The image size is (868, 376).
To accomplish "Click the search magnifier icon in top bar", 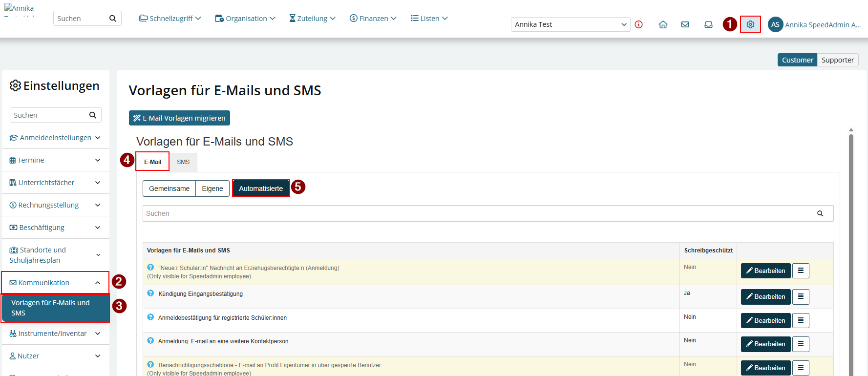I will pos(113,19).
